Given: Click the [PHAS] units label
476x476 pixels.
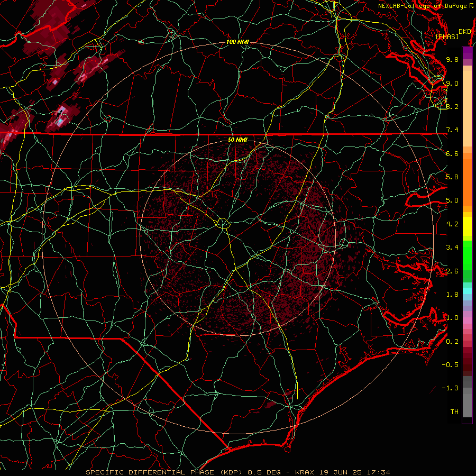Looking at the screenshot, I should pyautogui.click(x=447, y=36).
